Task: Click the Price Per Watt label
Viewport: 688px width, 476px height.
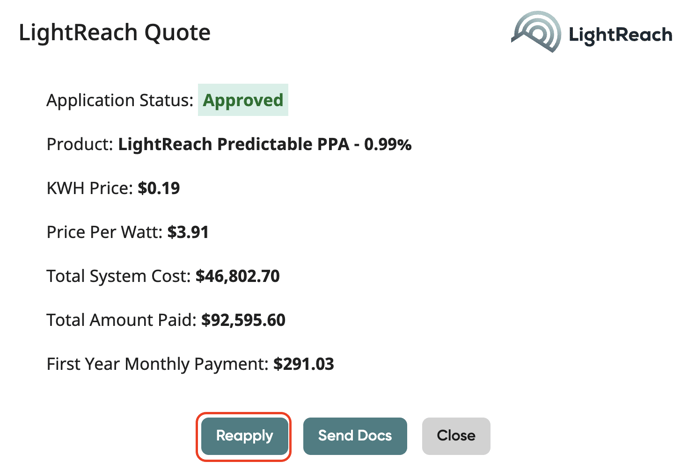Action: 104,232
